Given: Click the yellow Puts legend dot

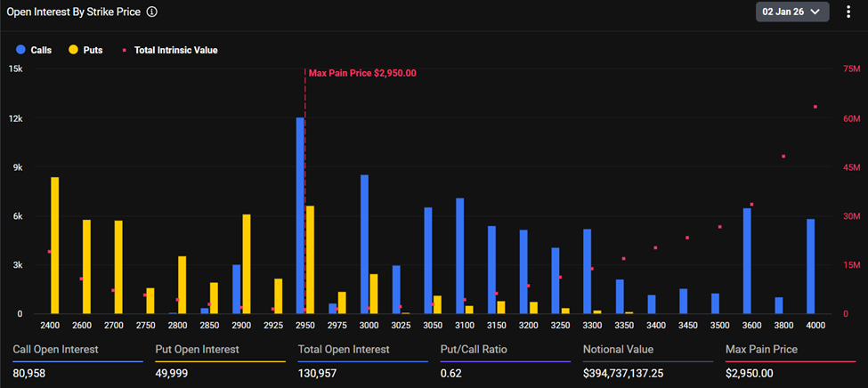Looking at the screenshot, I should (72, 51).
